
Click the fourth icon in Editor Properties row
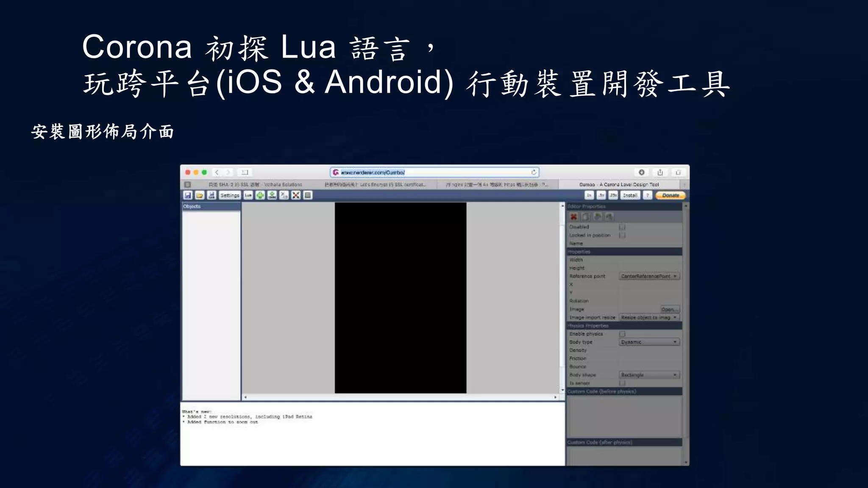point(609,217)
